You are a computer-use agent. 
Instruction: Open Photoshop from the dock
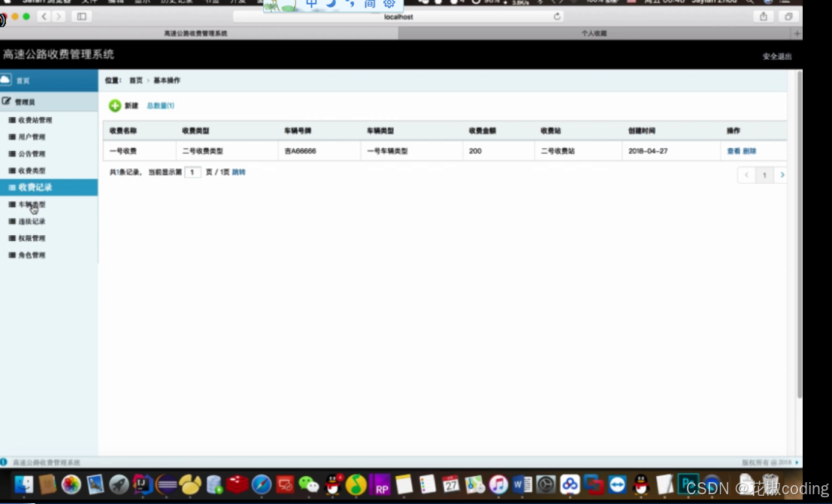688,484
